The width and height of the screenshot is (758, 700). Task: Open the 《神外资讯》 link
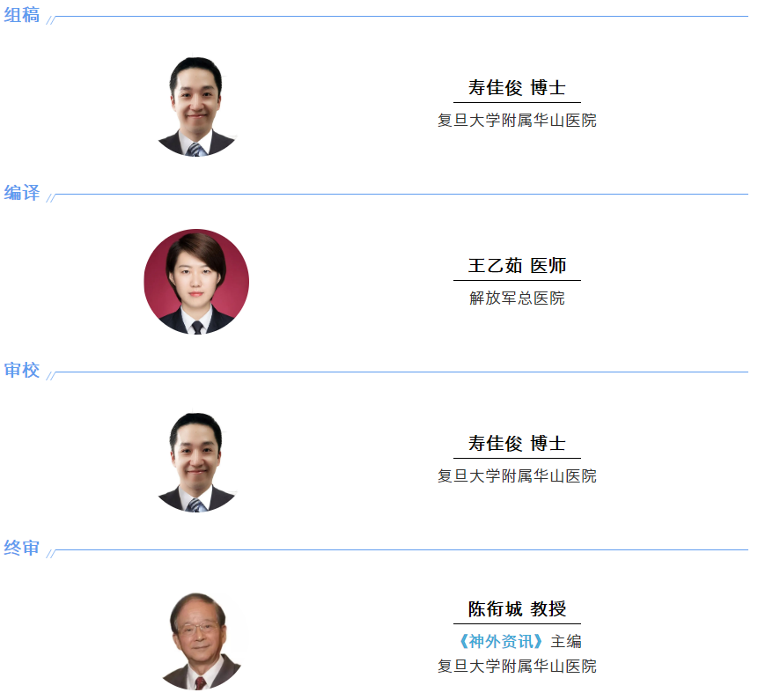click(x=501, y=641)
